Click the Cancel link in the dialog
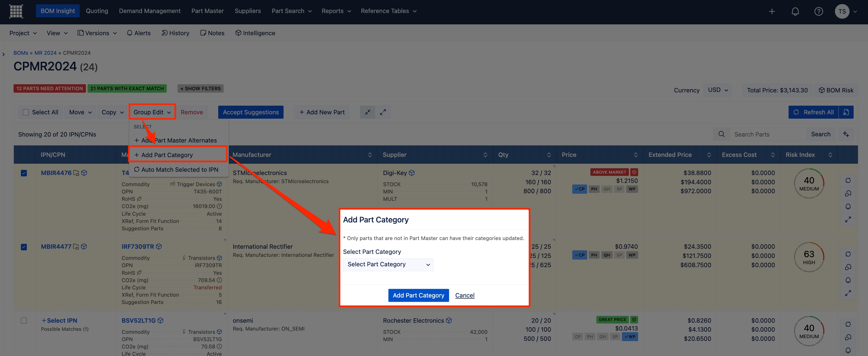This screenshot has height=356, width=868. click(465, 295)
